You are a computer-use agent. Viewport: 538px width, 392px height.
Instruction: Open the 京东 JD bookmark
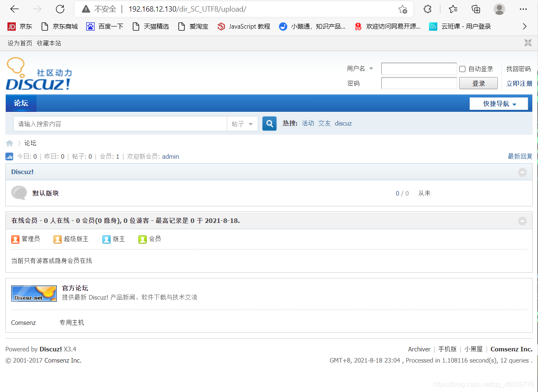(x=20, y=27)
